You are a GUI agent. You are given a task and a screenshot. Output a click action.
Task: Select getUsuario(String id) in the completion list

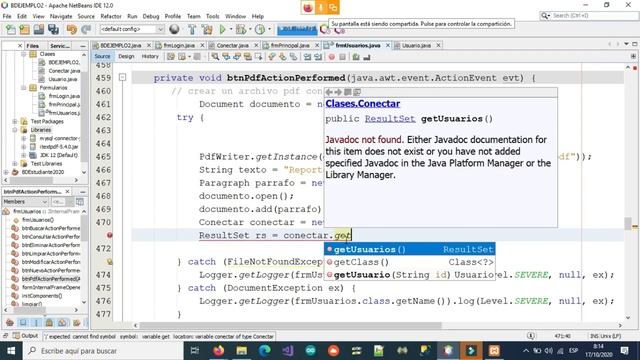point(410,275)
